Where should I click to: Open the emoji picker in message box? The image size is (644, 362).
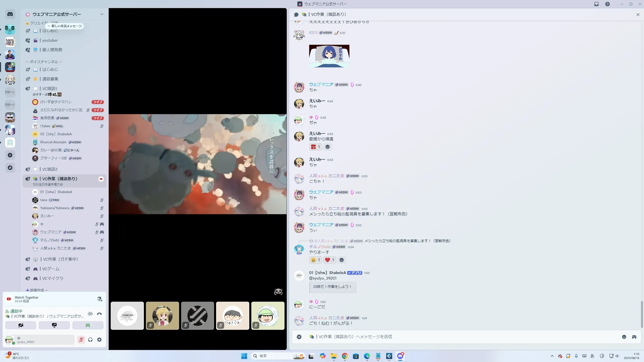click(624, 337)
